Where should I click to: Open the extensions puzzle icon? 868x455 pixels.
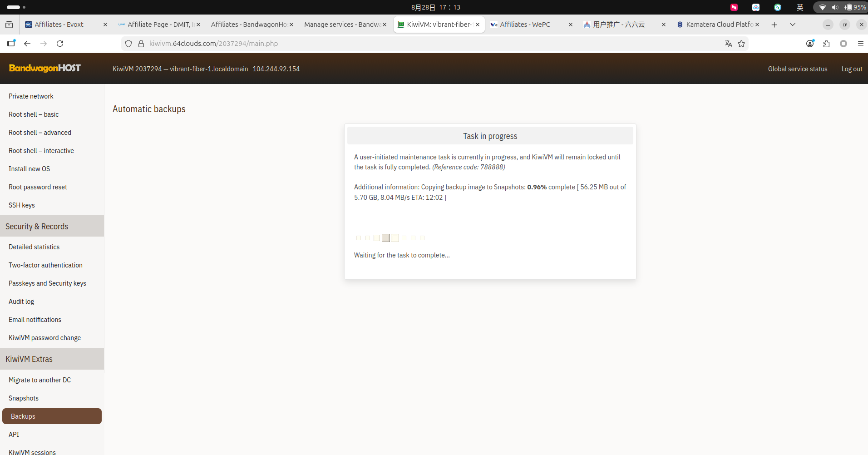tap(826, 44)
